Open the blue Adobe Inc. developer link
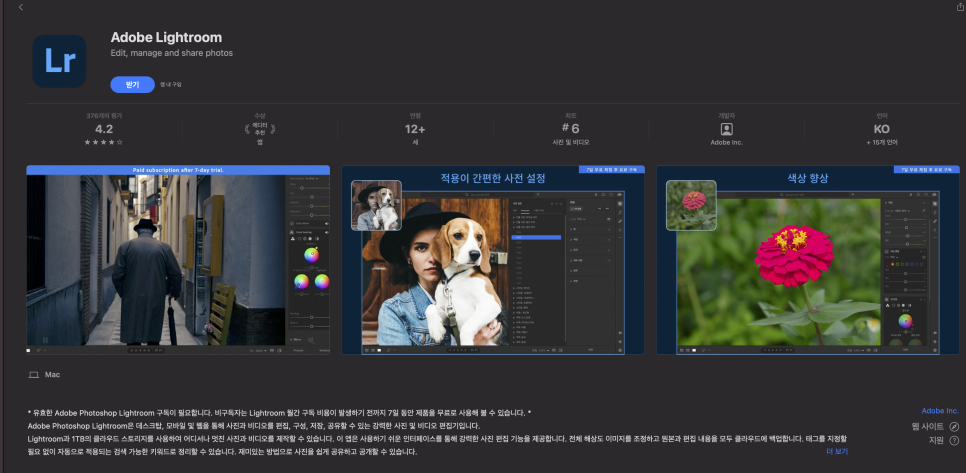Image resolution: width=966 pixels, height=473 pixels. click(x=940, y=411)
